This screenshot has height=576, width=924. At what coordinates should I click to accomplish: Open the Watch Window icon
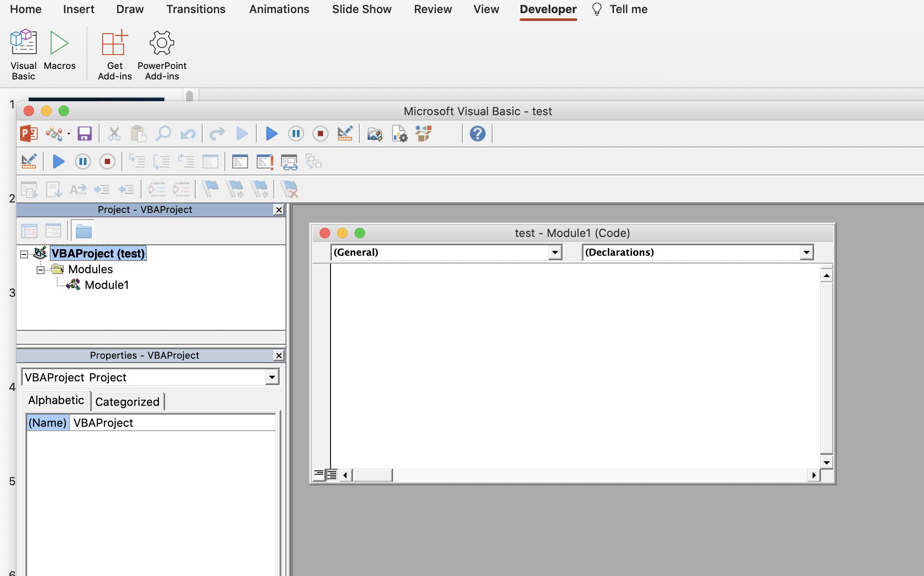(x=289, y=162)
